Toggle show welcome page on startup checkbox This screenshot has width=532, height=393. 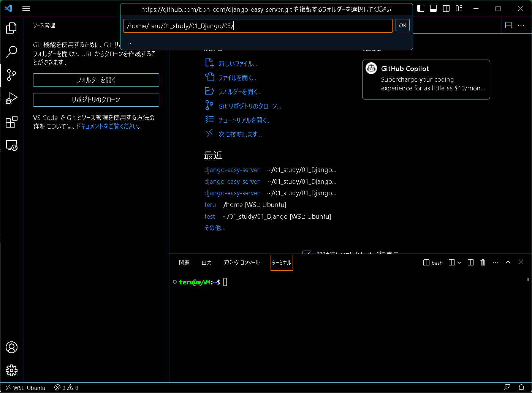click(307, 252)
